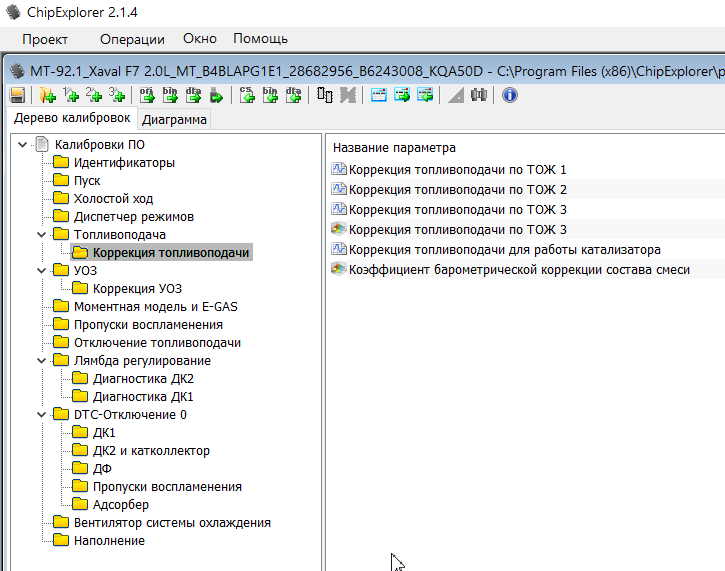Click the 'ofs' icon in the toolbar
Image resolution: width=725 pixels, height=571 pixels.
coord(146,95)
